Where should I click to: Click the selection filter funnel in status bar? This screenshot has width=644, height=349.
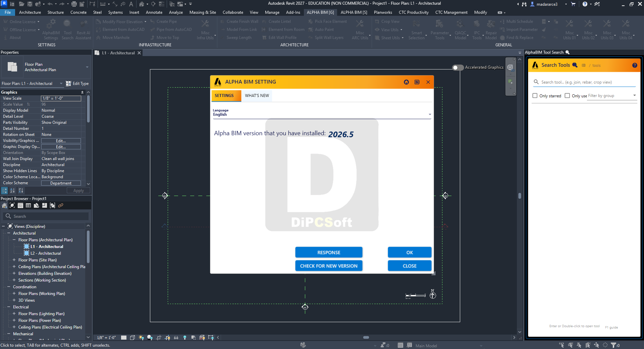(613, 345)
